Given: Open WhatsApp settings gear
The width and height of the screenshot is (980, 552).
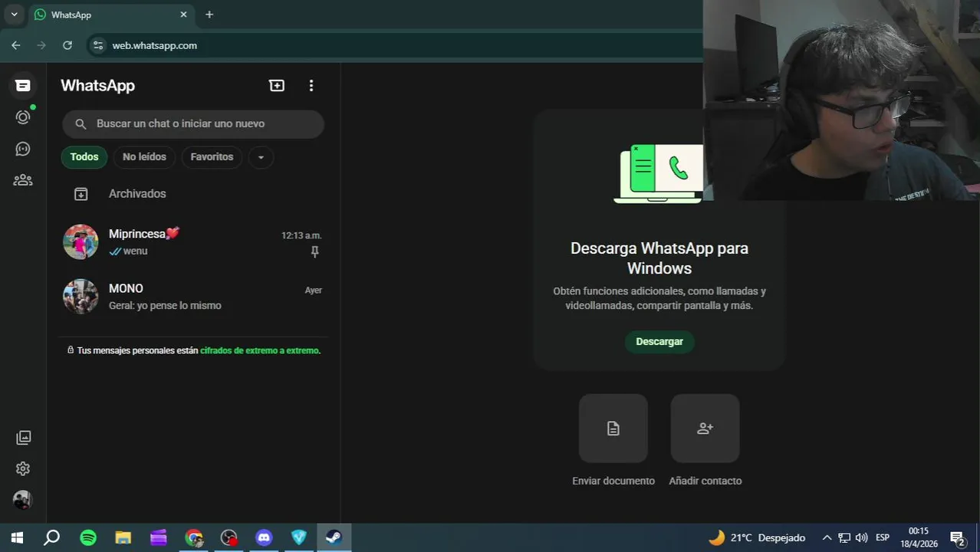Looking at the screenshot, I should 23,468.
